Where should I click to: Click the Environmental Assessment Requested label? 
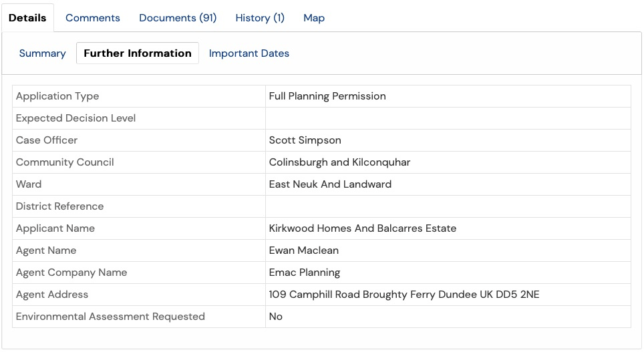pyautogui.click(x=110, y=317)
